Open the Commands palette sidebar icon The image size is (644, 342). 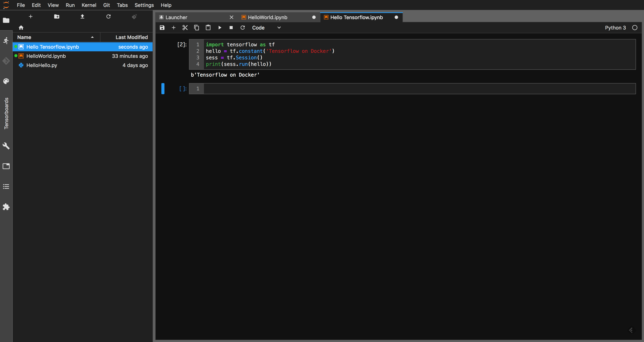(x=6, y=81)
